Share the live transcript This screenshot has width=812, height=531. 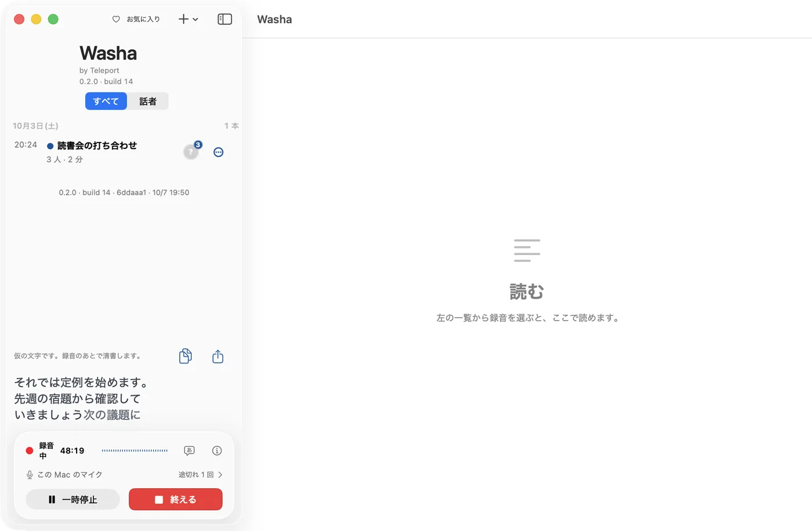click(x=218, y=357)
